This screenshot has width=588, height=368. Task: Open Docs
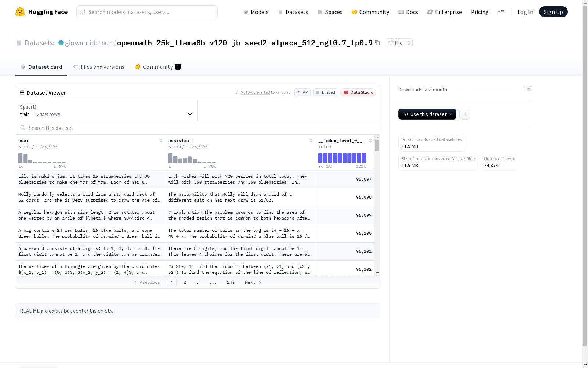tap(408, 12)
